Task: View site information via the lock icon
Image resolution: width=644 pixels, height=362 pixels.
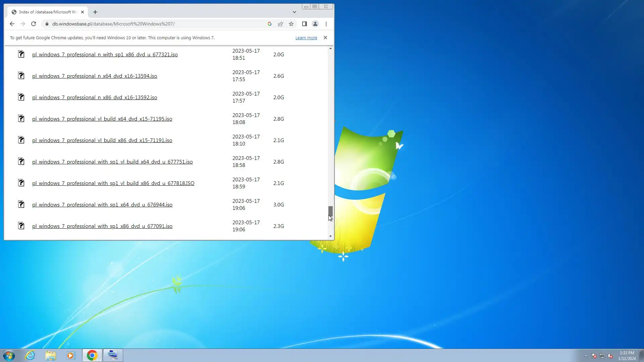Action: pos(47,24)
